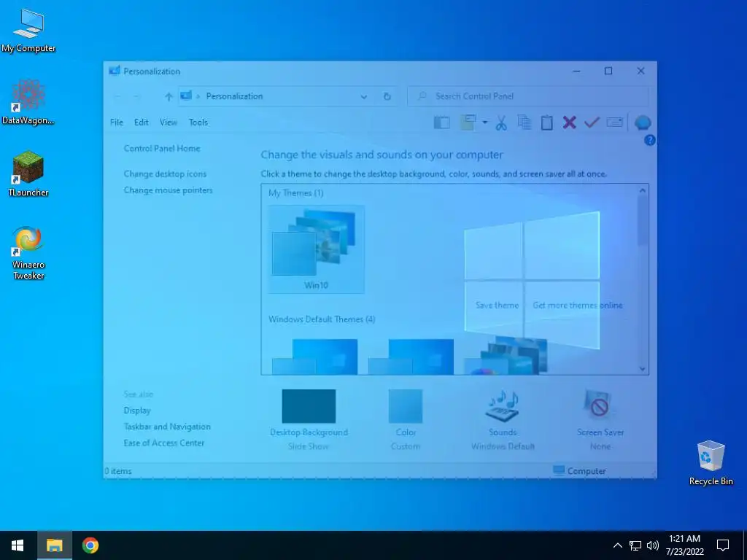Click Computer in the status bar
Screen dimensions: 747x560
(x=579, y=471)
